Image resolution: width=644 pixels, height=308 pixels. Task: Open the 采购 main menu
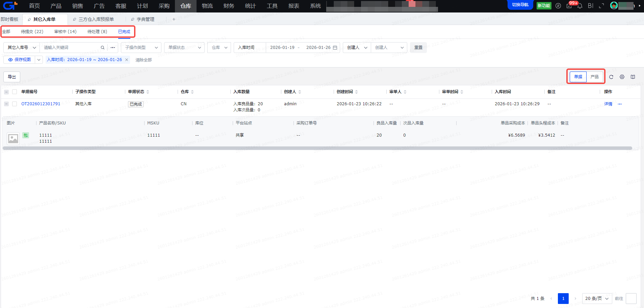coord(164,6)
